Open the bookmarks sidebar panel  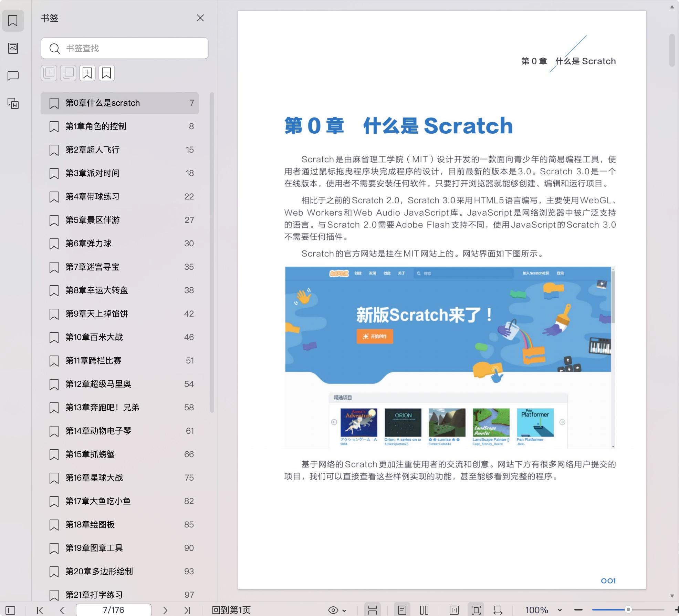(x=13, y=21)
